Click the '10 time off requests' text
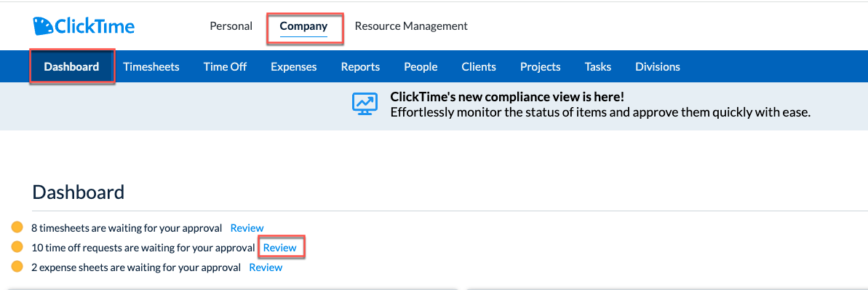The height and width of the screenshot is (290, 868). pyautogui.click(x=143, y=248)
